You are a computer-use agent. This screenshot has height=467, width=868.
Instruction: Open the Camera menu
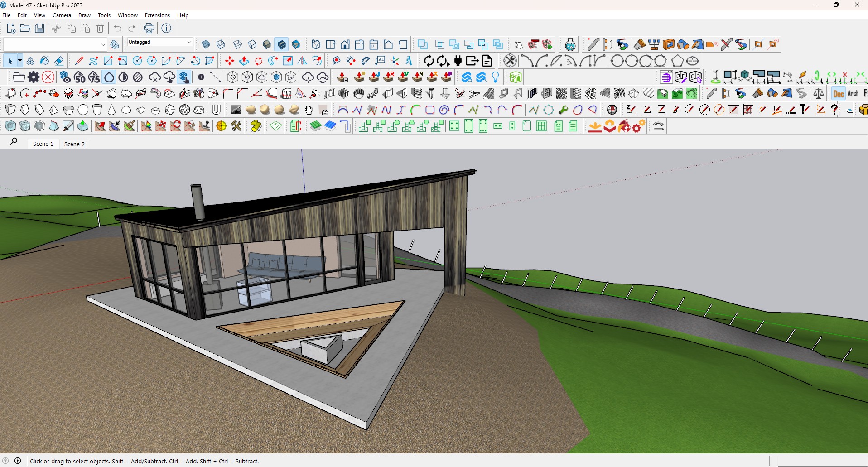click(x=62, y=15)
